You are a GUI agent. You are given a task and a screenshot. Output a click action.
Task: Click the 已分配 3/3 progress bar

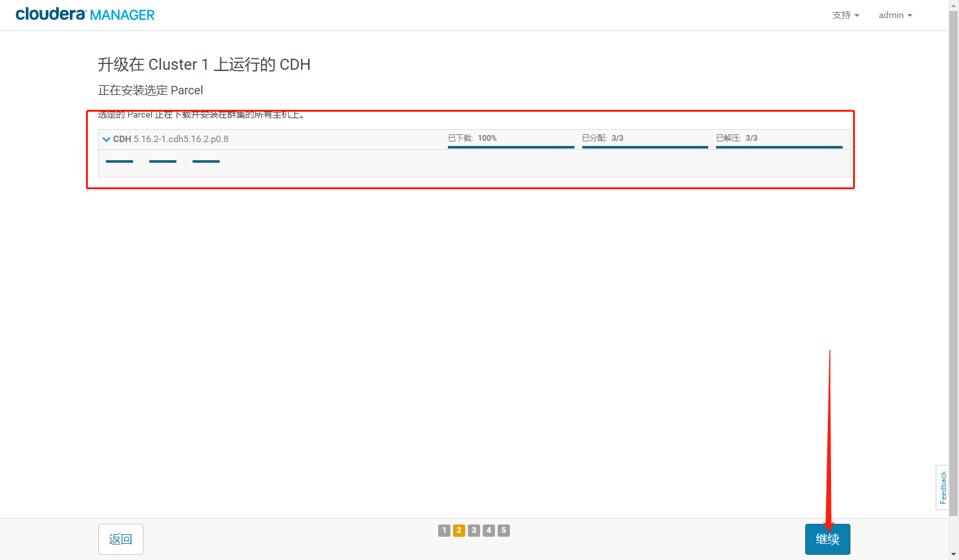pyautogui.click(x=645, y=147)
